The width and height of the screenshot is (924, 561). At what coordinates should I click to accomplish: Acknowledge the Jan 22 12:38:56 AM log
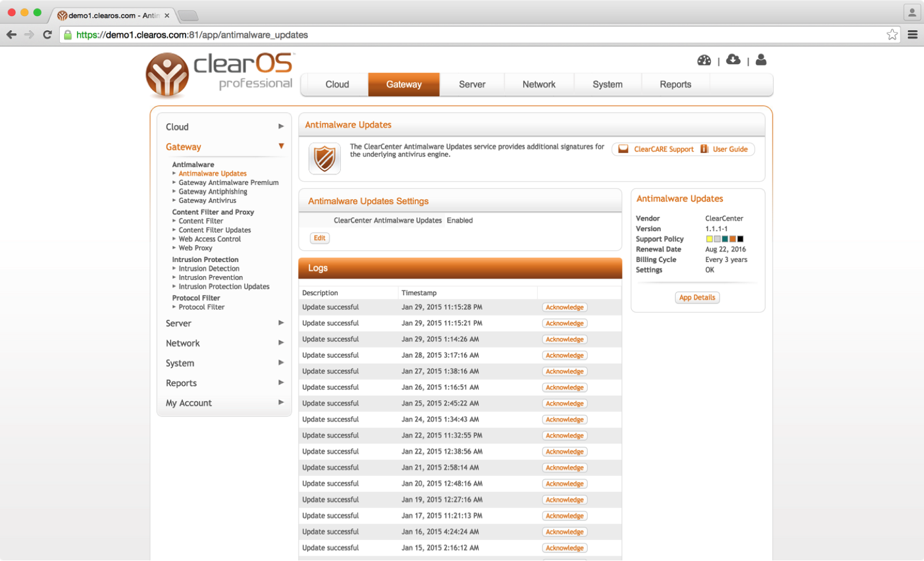[564, 451]
